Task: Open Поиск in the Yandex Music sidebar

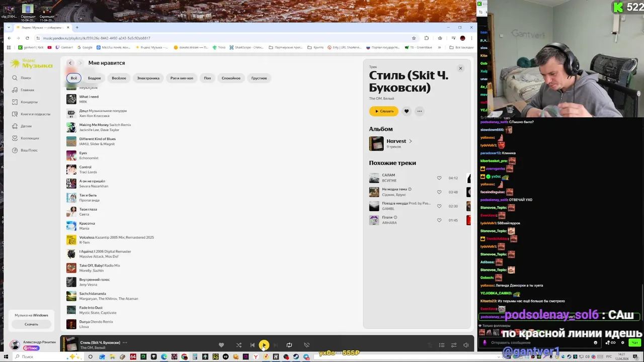Action: click(22, 78)
